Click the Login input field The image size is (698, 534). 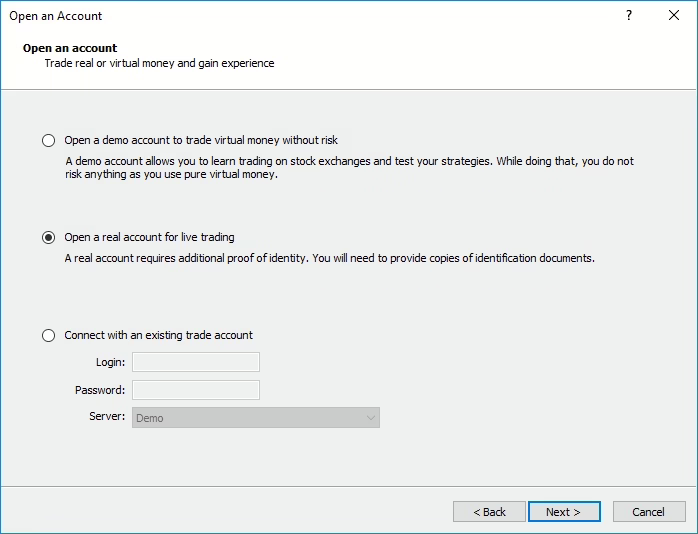(196, 362)
